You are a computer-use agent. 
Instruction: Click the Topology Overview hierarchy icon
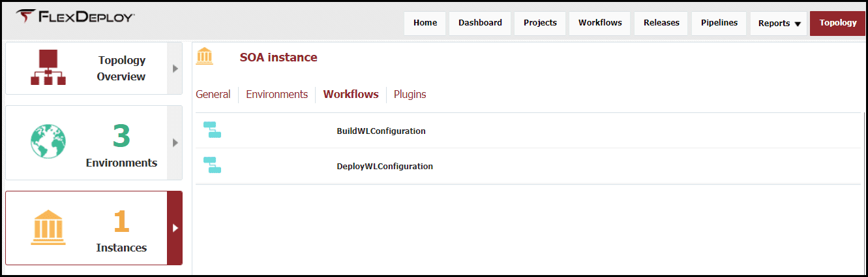point(48,68)
